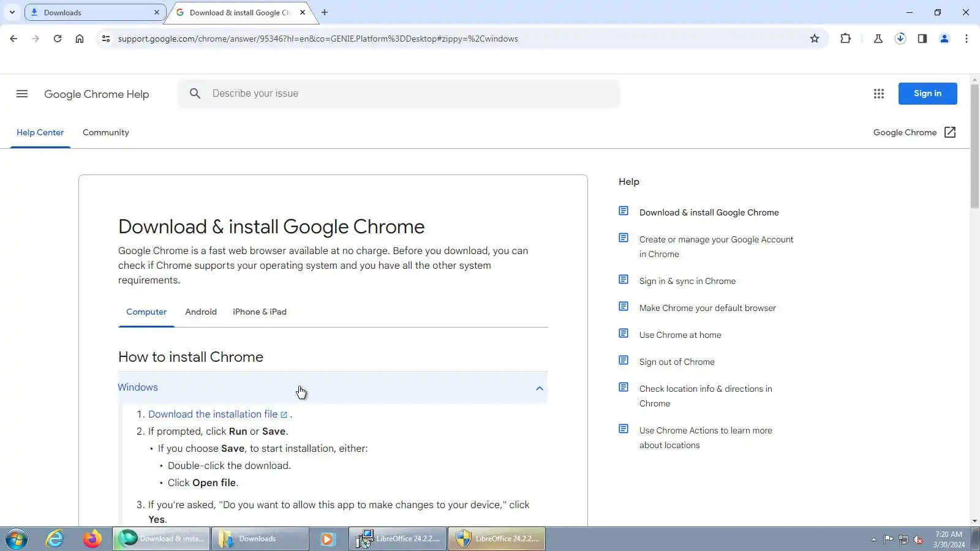Open Use Chrome Actions to learn more article
Image resolution: width=980 pixels, height=551 pixels.
click(706, 438)
